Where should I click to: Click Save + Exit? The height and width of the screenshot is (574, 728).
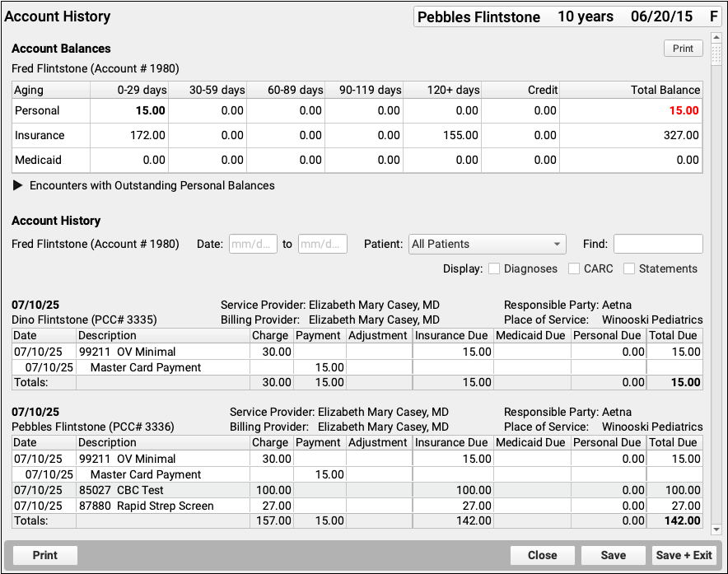684,555
